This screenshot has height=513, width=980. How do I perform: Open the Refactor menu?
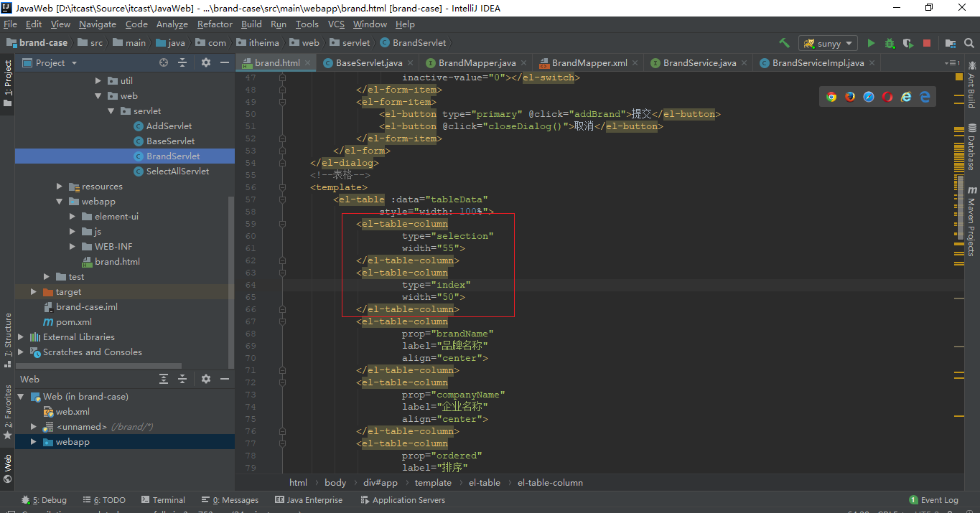(x=215, y=24)
